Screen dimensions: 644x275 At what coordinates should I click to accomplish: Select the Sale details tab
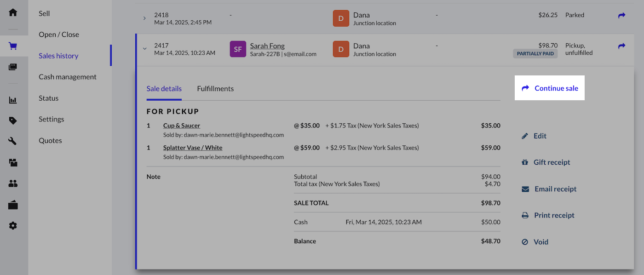164,89
